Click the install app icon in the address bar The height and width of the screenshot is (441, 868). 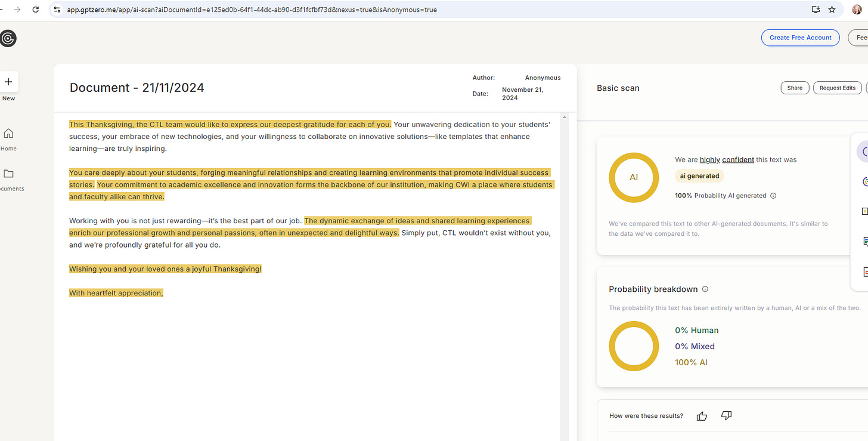pos(816,10)
